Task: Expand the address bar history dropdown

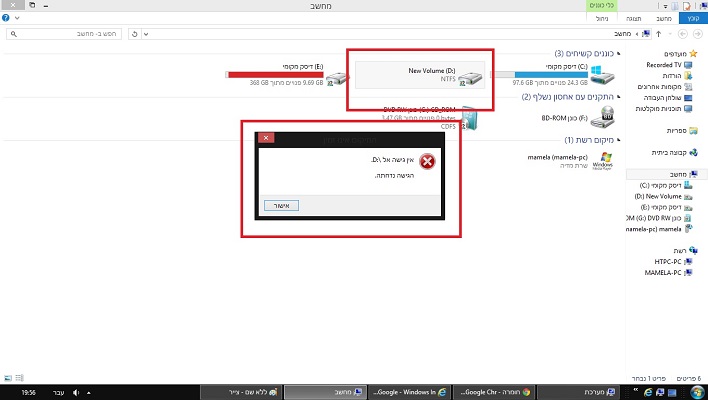Action: pos(148,33)
